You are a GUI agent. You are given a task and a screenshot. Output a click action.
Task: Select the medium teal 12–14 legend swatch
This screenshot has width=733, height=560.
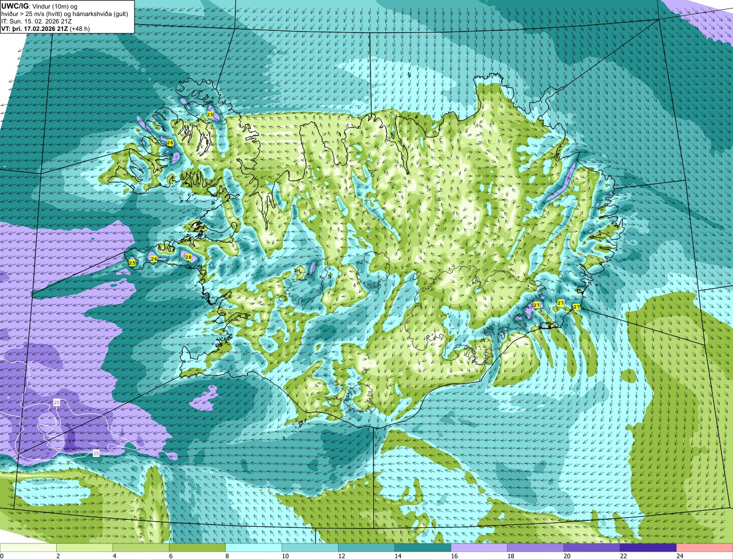click(x=366, y=547)
